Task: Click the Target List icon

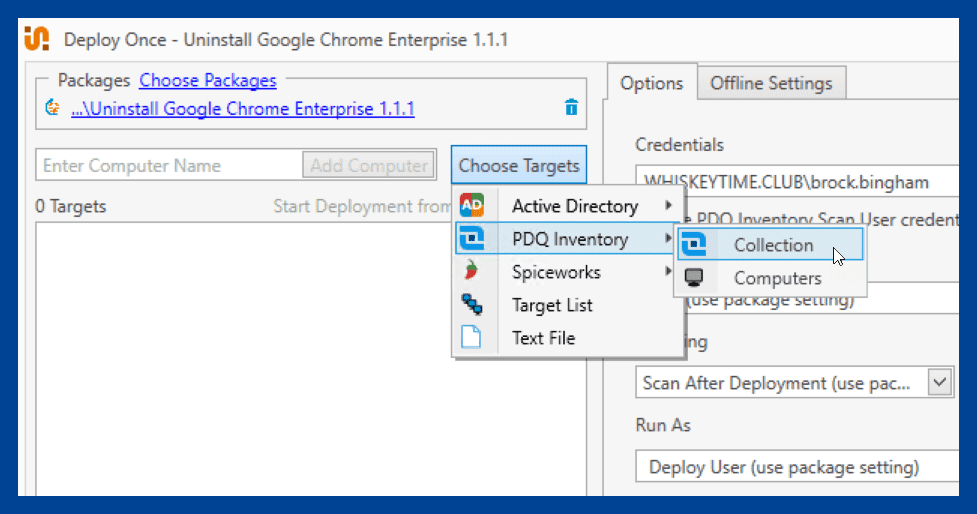Action: [472, 304]
